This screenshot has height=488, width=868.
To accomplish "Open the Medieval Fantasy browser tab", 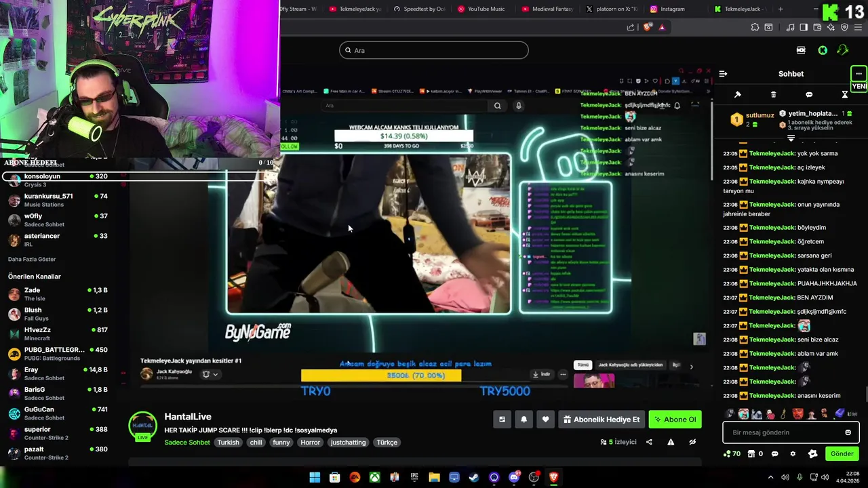I will (x=548, y=9).
